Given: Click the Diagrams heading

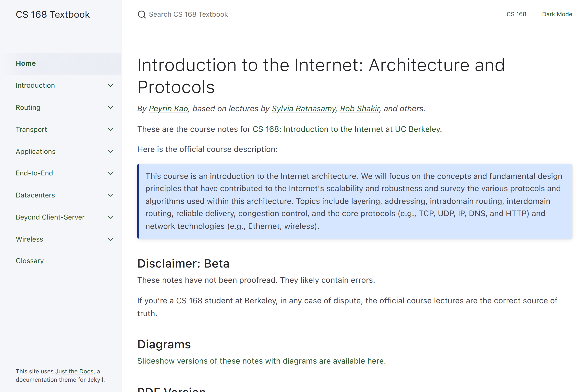Looking at the screenshot, I should (x=164, y=344).
